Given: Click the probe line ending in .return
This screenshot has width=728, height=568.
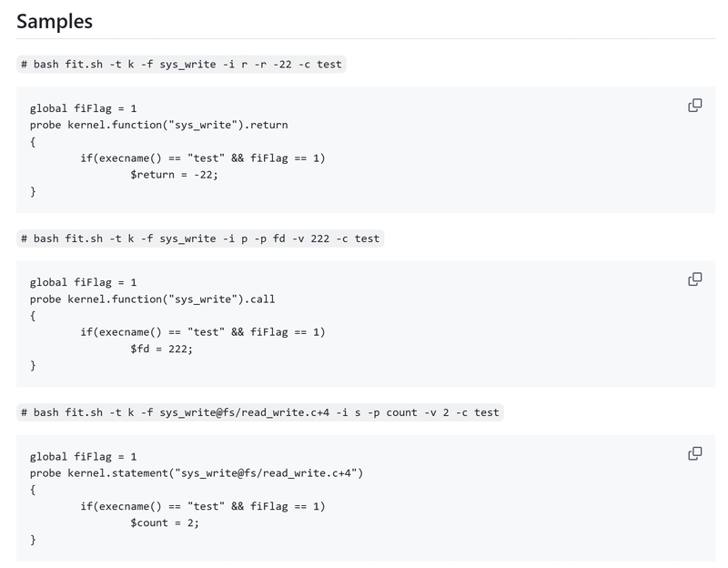Looking at the screenshot, I should [158, 125].
